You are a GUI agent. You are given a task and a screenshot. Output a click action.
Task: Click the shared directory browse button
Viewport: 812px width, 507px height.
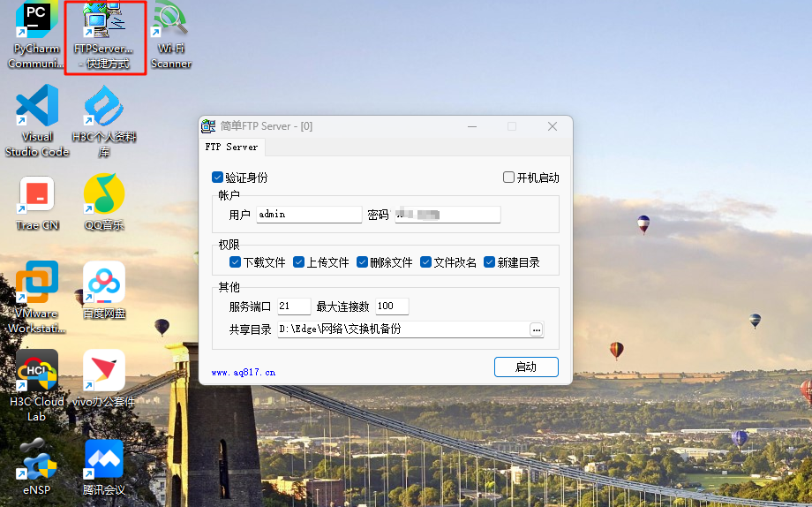(536, 329)
